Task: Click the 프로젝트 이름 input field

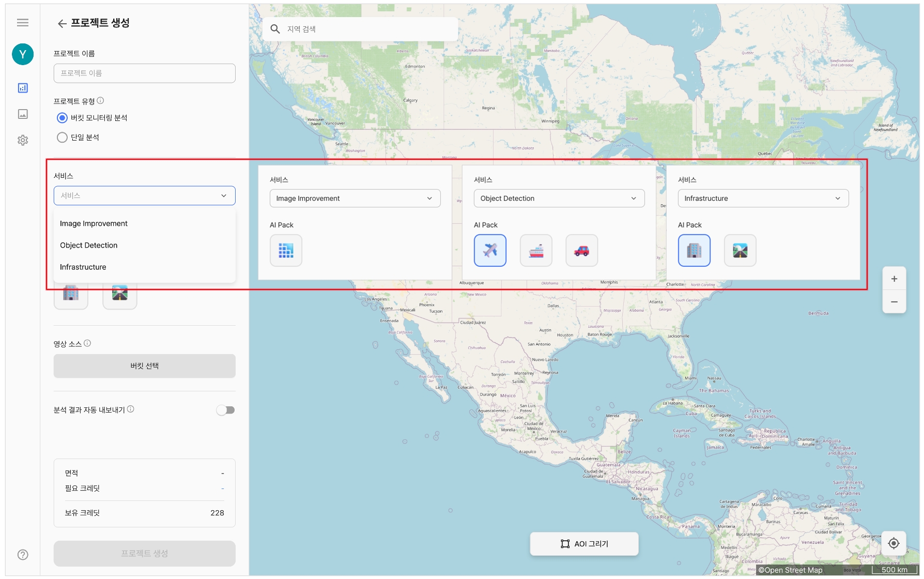Action: pos(144,73)
